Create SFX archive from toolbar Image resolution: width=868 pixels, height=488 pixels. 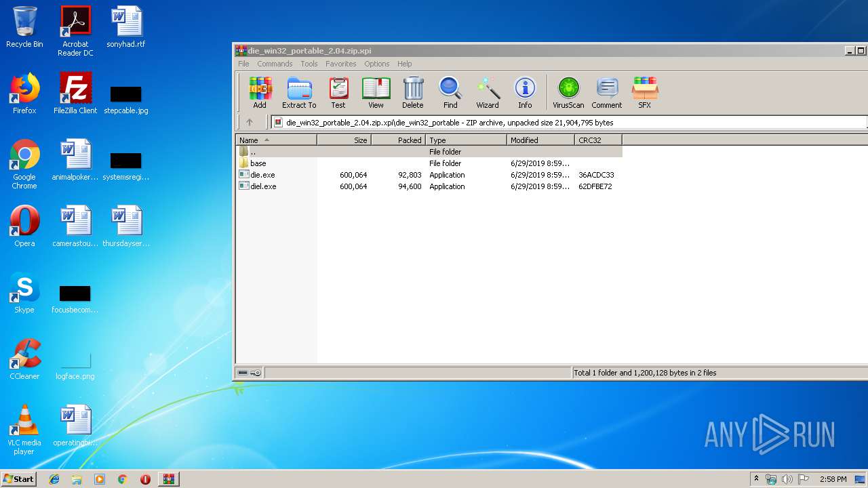coord(644,92)
